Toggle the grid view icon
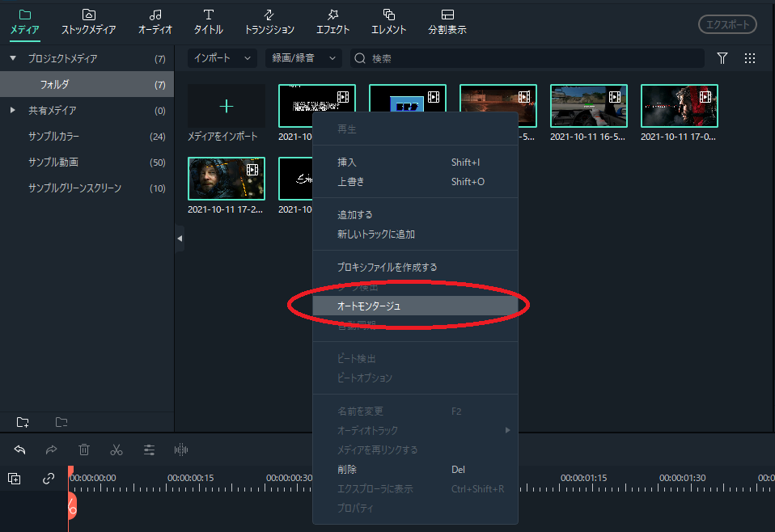Viewport: 775px width, 532px height. click(x=750, y=58)
